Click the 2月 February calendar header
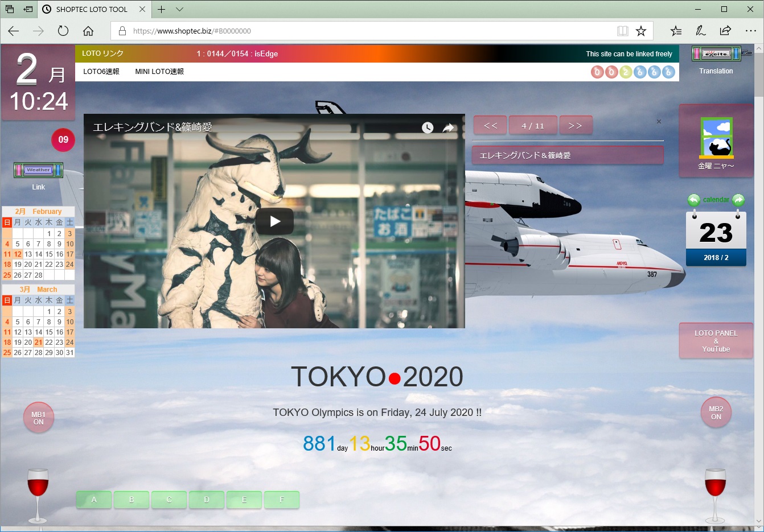The width and height of the screenshot is (764, 532). point(38,211)
